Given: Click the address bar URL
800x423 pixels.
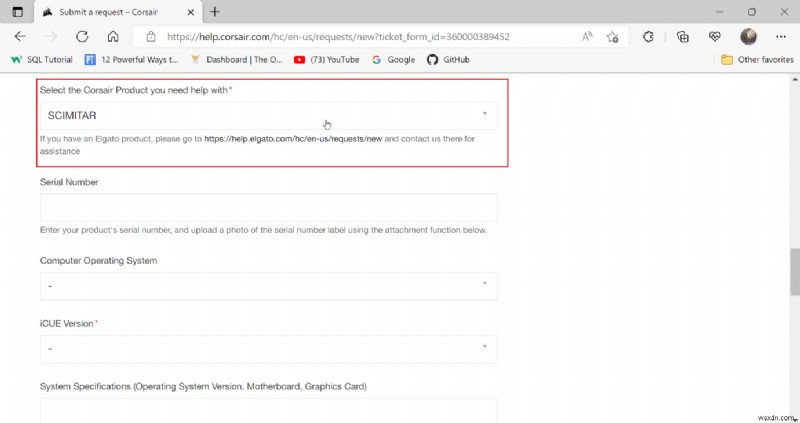Looking at the screenshot, I should 338,37.
